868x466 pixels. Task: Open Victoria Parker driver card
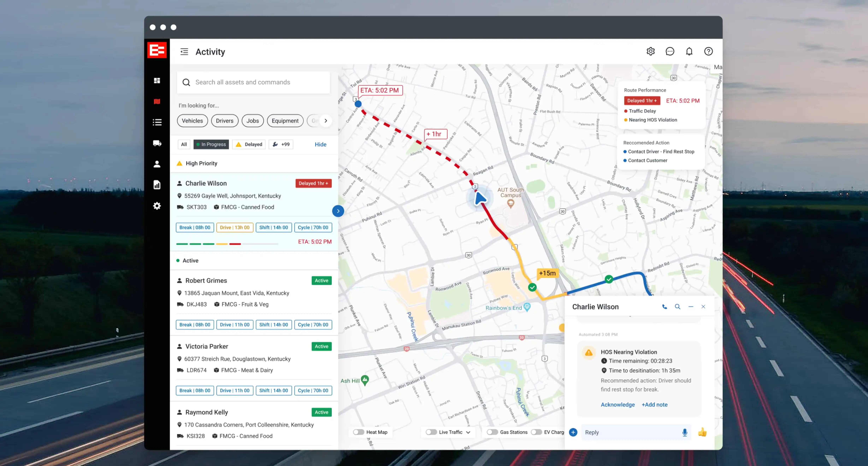point(254,368)
